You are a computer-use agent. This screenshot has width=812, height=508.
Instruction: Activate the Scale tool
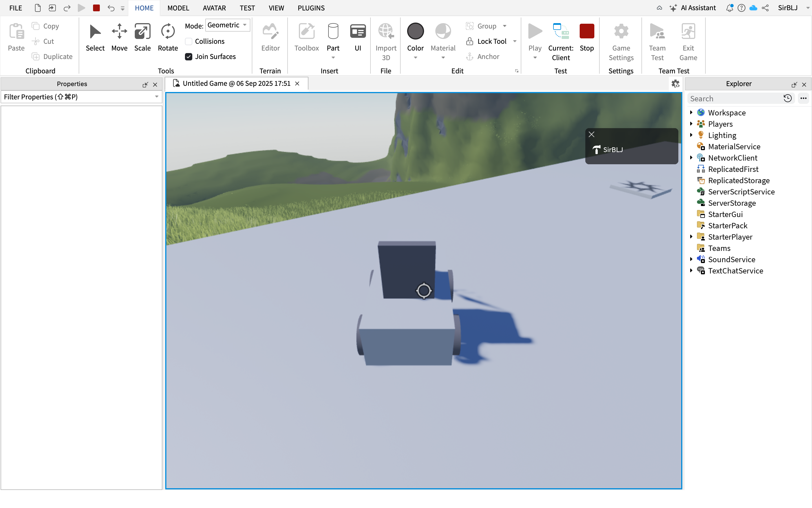[142, 37]
